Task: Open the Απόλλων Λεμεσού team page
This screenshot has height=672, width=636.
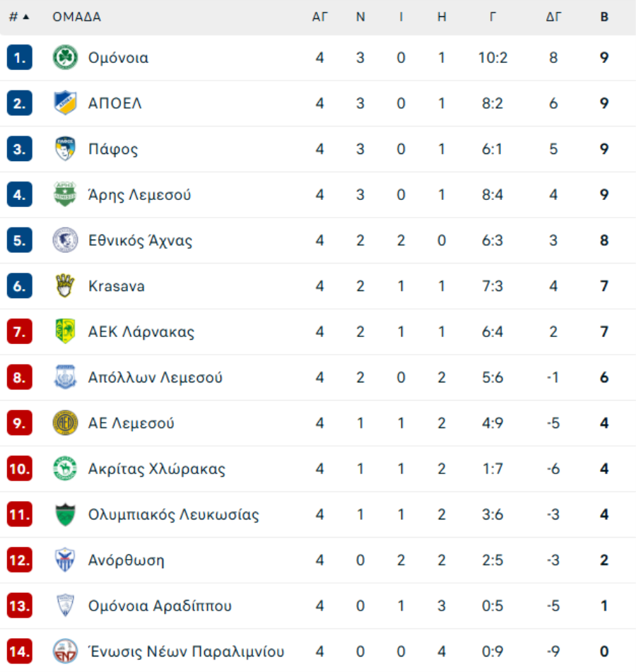Action: (155, 378)
